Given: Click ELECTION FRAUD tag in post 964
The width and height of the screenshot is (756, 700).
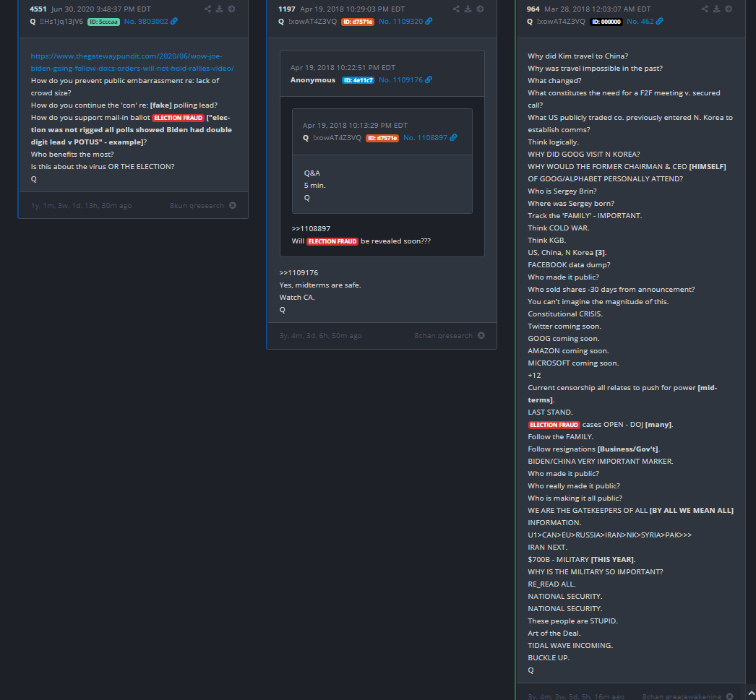Looking at the screenshot, I should coord(554,425).
